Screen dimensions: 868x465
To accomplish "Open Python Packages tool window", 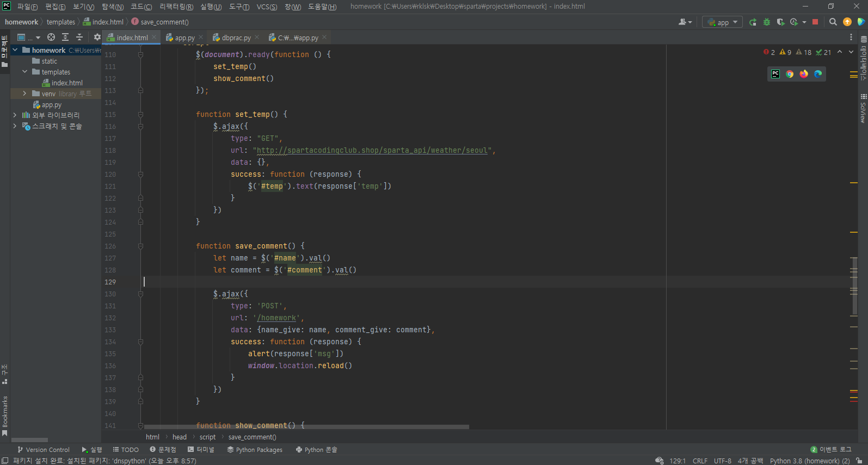I will click(255, 450).
